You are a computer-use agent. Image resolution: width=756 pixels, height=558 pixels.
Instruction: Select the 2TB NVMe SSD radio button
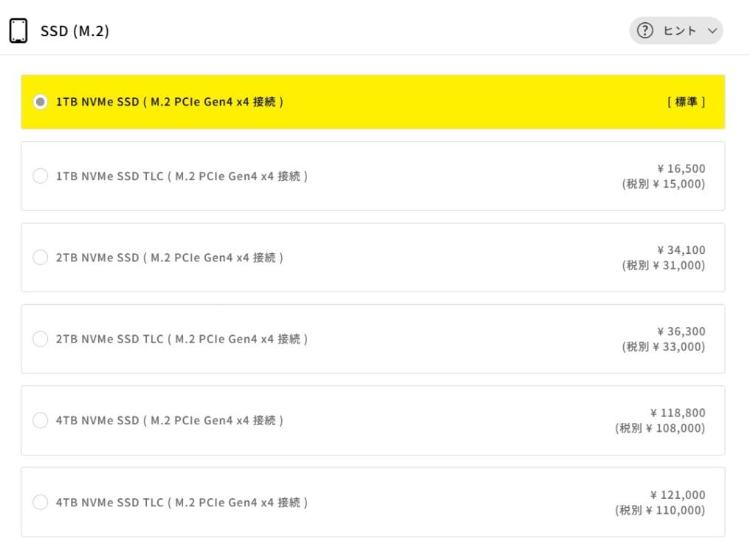click(41, 258)
